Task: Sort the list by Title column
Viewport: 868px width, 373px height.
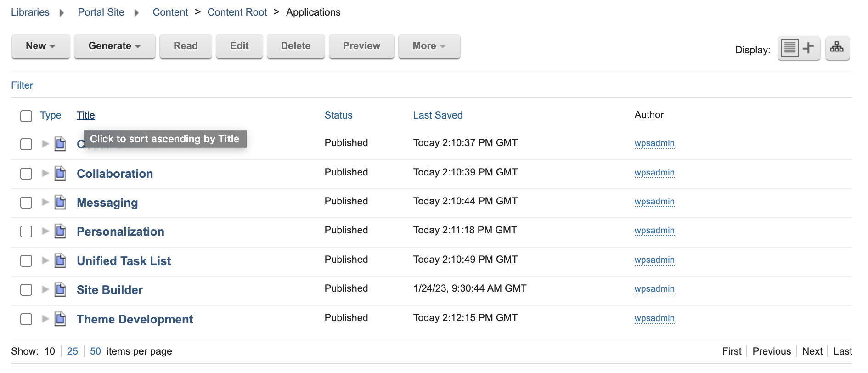Action: [x=86, y=115]
